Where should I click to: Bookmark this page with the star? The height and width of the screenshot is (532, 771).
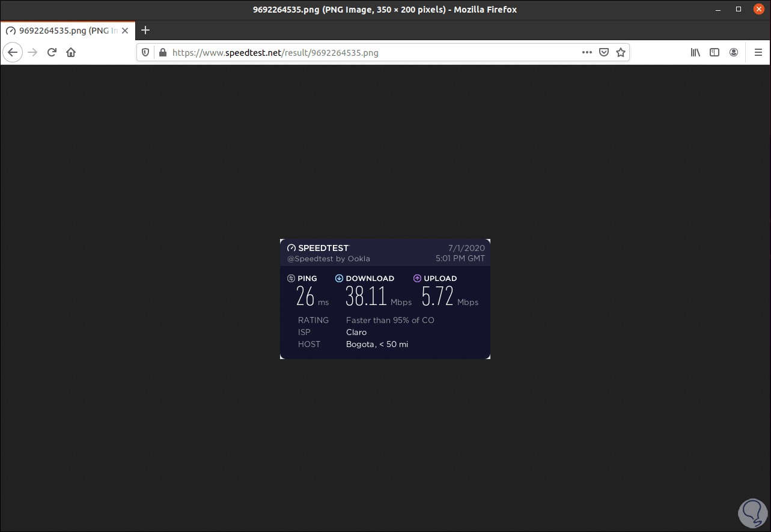pos(621,52)
